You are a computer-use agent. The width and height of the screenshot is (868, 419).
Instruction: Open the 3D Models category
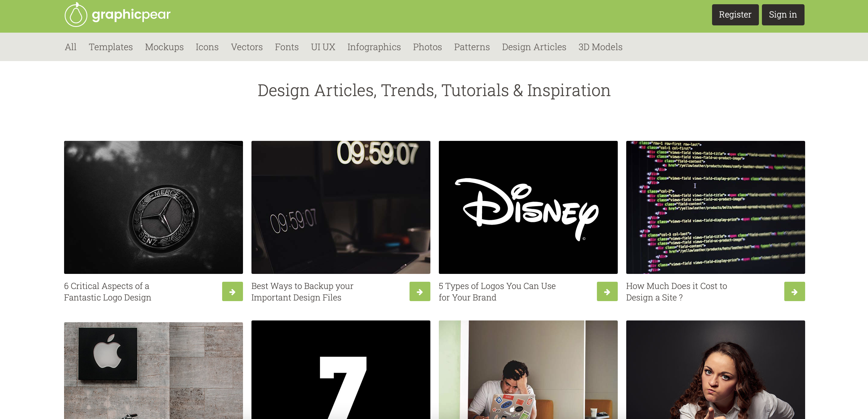click(x=600, y=47)
